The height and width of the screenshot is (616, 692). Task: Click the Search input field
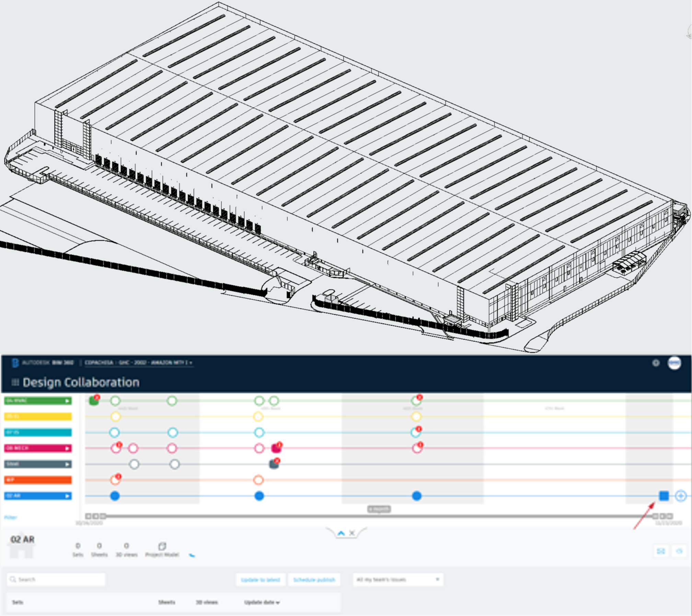[56, 579]
